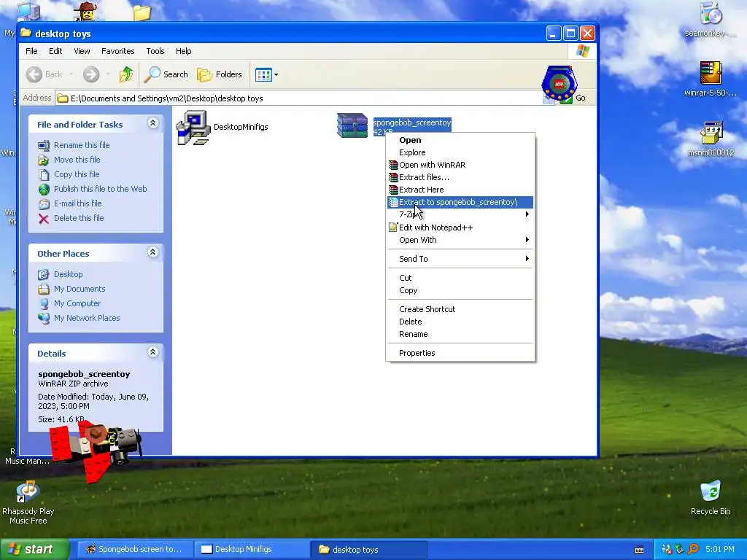Open the msnm800812 installer desktop icon
Screen dimensions: 747x560
coord(711,139)
